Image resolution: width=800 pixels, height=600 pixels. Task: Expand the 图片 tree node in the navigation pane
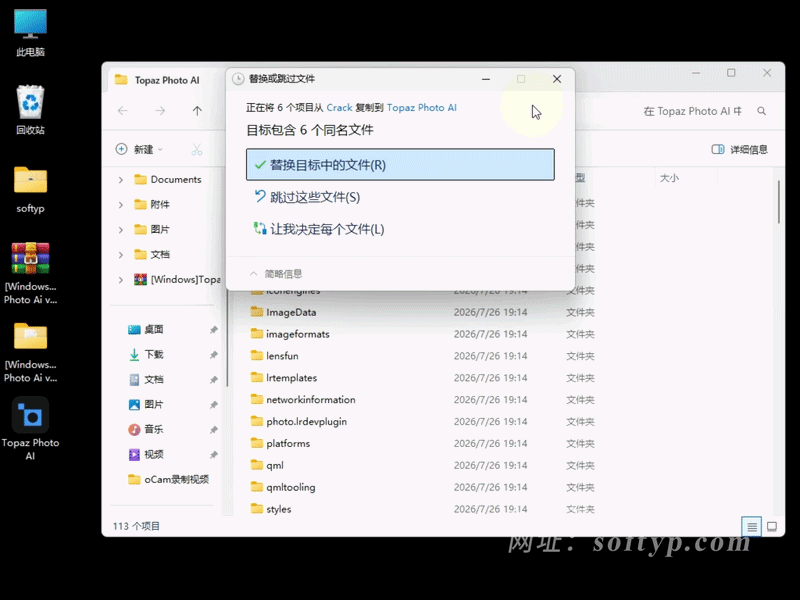tap(121, 230)
